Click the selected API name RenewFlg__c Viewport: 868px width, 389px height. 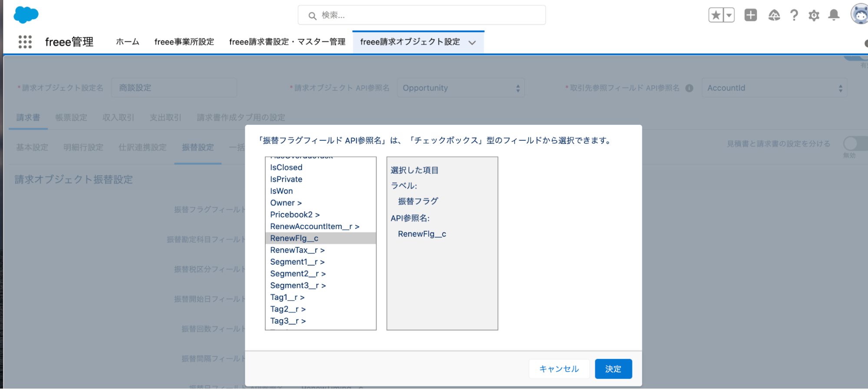tap(422, 234)
